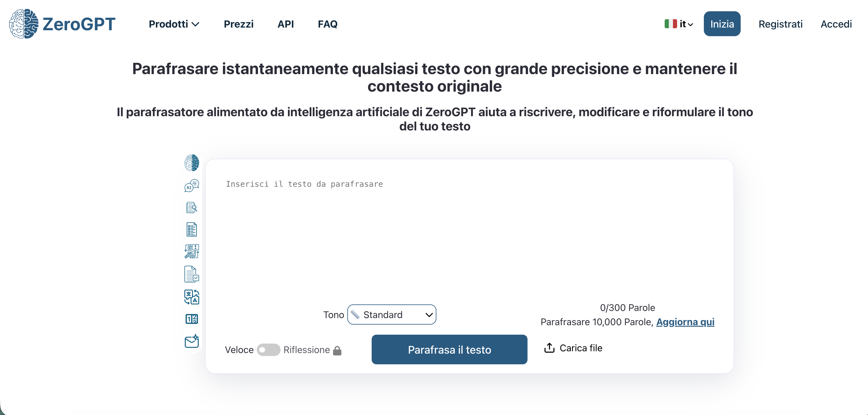Image resolution: width=868 pixels, height=415 pixels.
Task: Click the ZeroGPT logo in header
Action: [x=62, y=24]
